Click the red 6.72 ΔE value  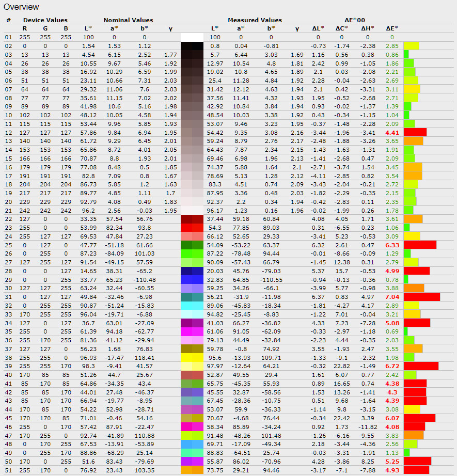[392, 366]
